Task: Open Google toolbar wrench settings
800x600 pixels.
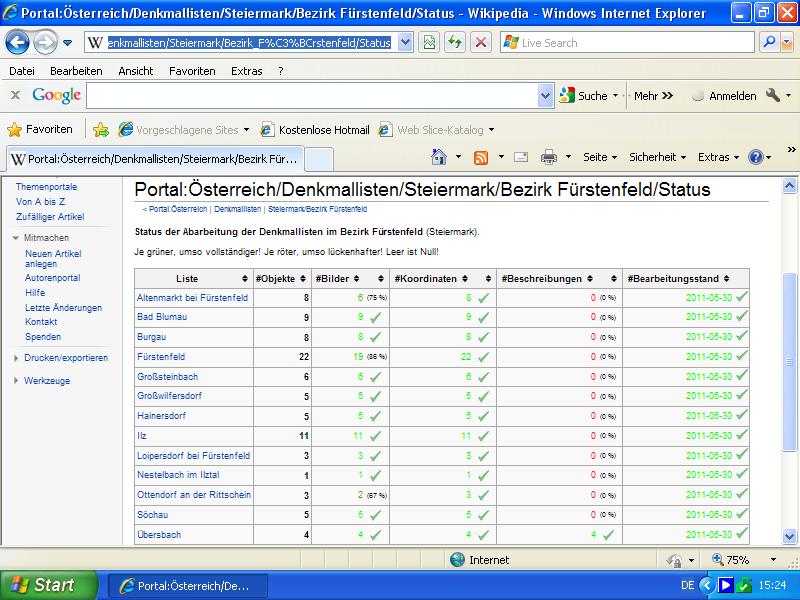Action: [772, 96]
